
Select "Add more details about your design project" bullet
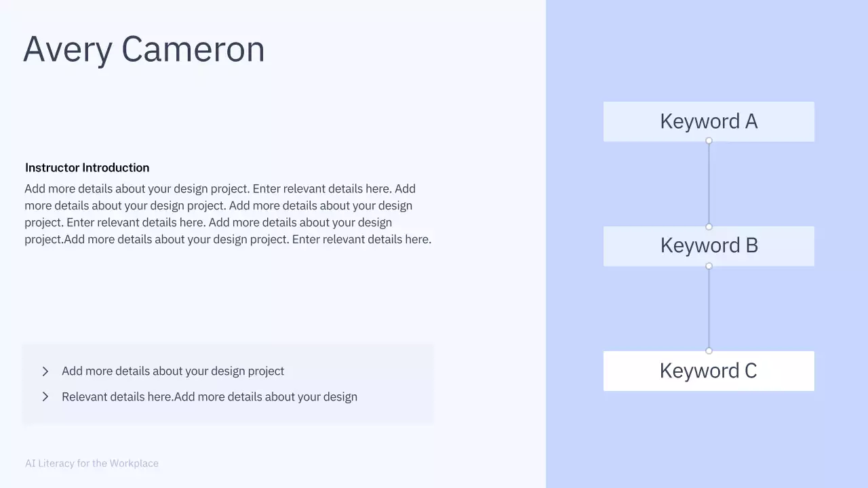click(x=173, y=371)
